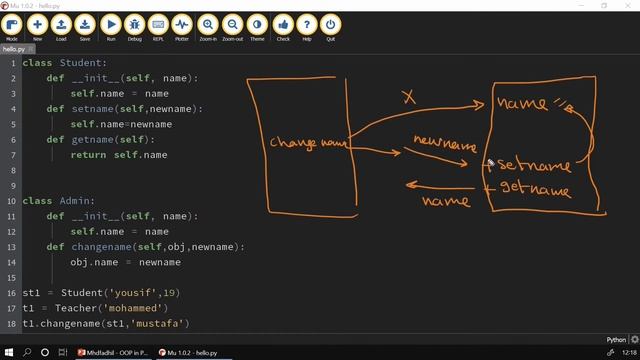Open Task View on the taskbar
Image resolution: width=640 pixels, height=360 pixels.
click(x=62, y=352)
